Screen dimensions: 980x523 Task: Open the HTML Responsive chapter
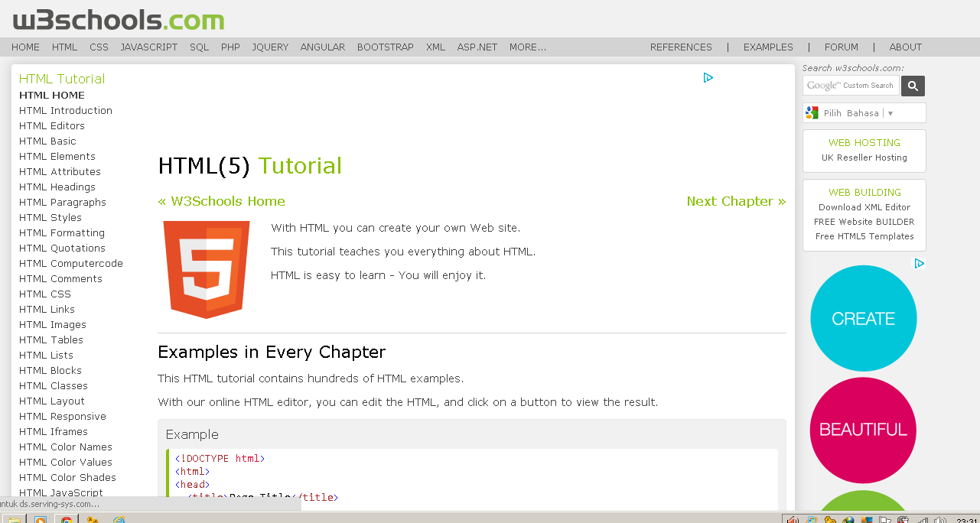(x=63, y=417)
